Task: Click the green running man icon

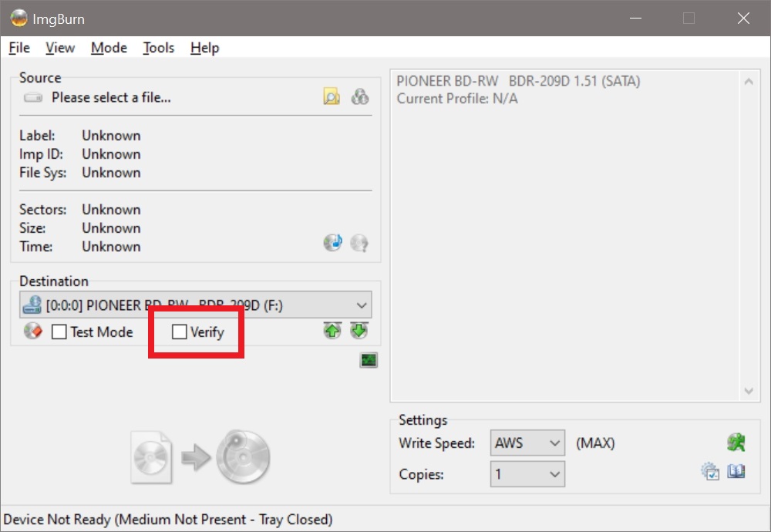Action: pyautogui.click(x=736, y=443)
